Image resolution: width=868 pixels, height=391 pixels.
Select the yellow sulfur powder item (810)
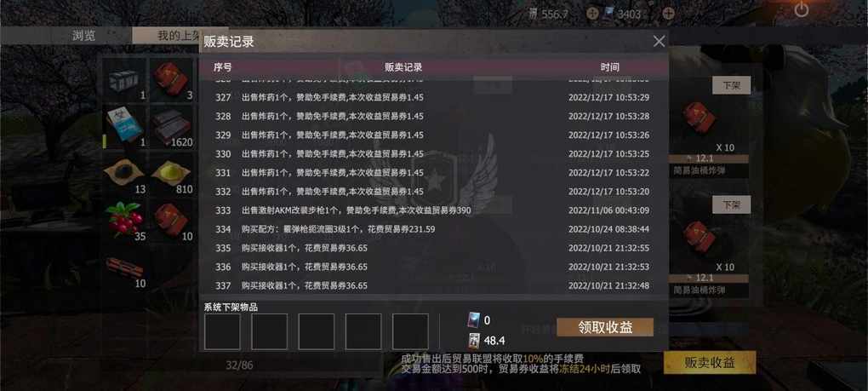[x=172, y=174]
